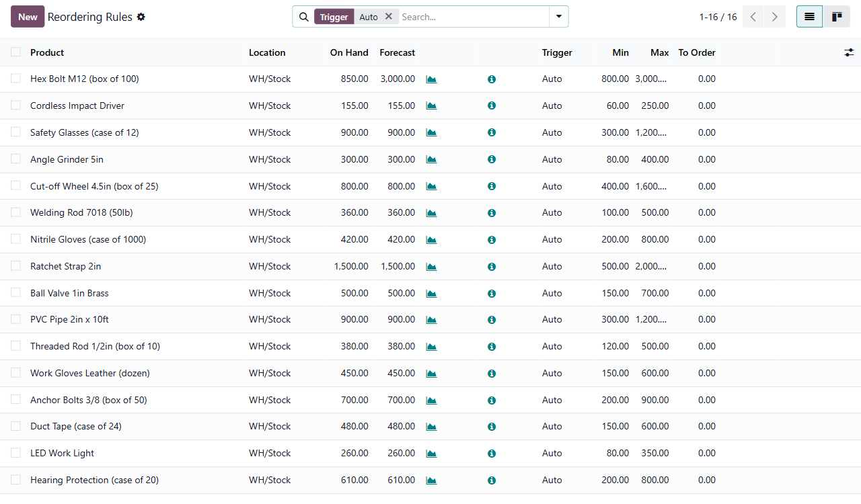The image size is (861, 504).
Task: Open forecast graph for Cut-off Wheel row
Action: (x=431, y=186)
